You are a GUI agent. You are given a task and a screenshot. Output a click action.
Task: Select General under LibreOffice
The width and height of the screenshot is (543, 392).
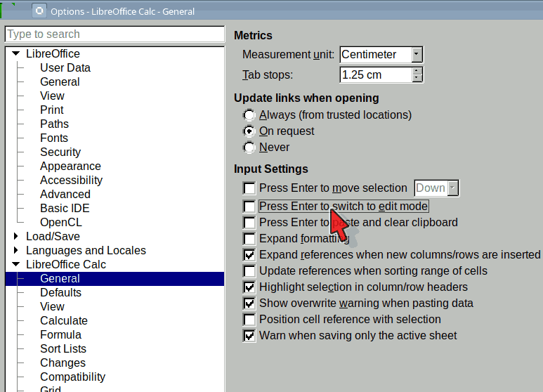(60, 81)
